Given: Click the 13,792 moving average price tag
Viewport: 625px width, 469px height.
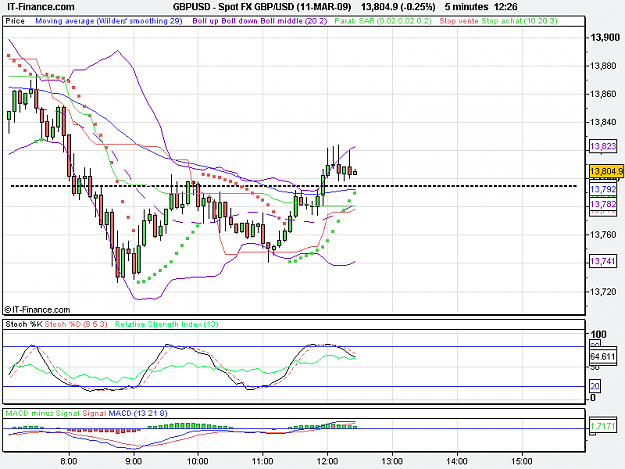Looking at the screenshot, I should tap(603, 189).
